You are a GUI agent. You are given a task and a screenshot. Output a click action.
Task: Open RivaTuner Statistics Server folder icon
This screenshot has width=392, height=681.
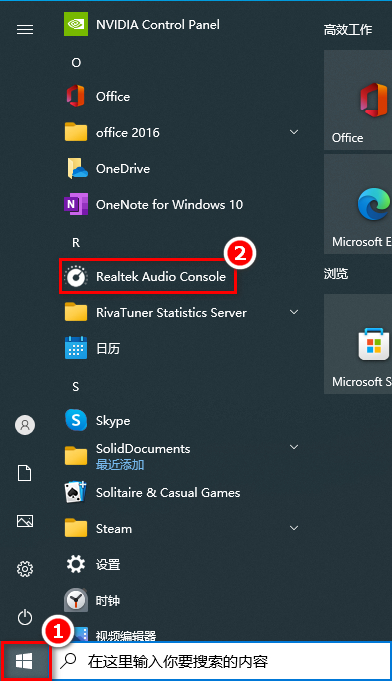click(76, 312)
